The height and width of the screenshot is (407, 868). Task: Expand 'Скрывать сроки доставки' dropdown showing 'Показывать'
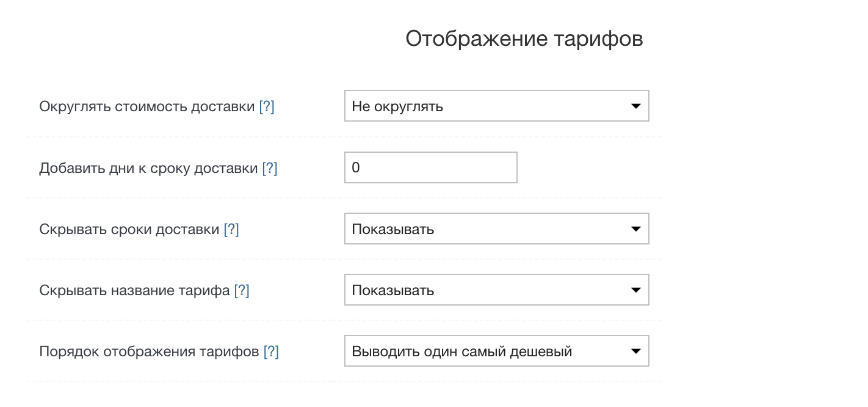(x=488, y=229)
